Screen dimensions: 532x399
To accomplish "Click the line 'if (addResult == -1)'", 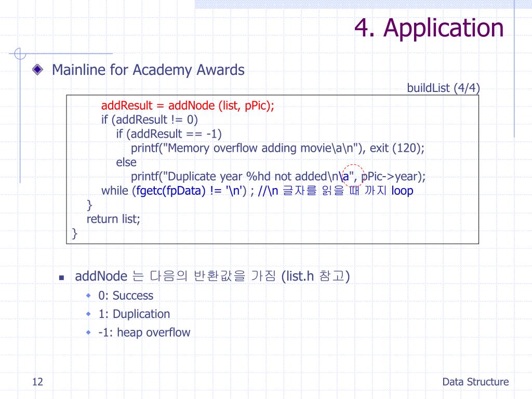I will 169,134.
